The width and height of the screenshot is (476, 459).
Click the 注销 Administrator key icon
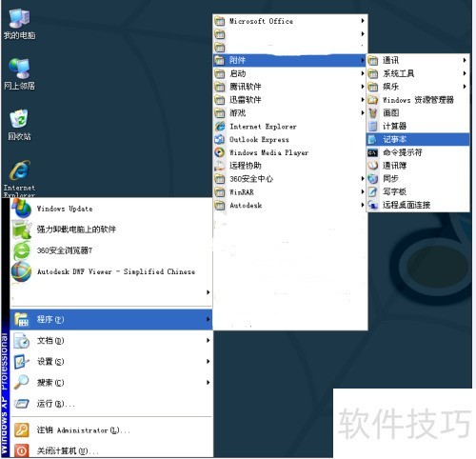(x=22, y=430)
